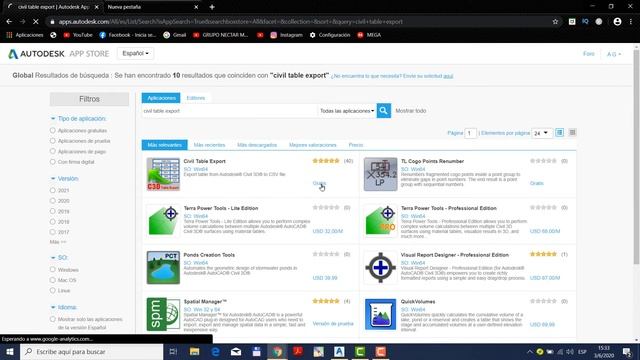Screen dimensions: 640x360
Task: Click the blue search magnifier button
Action: point(384,111)
